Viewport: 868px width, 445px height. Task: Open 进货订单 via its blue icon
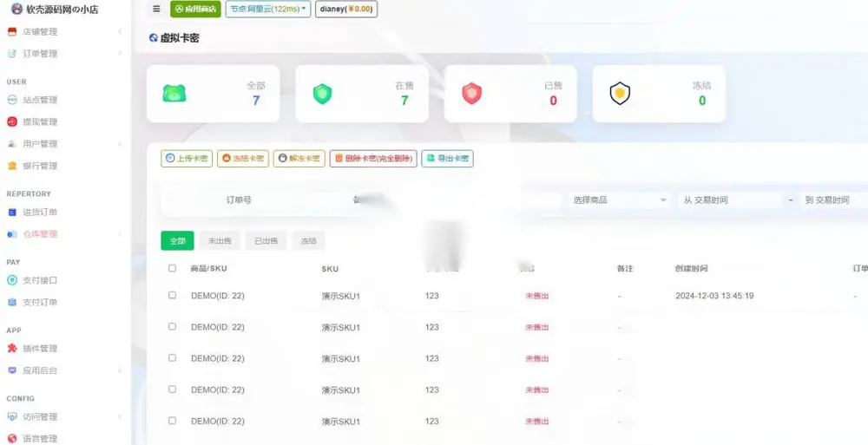(12, 212)
